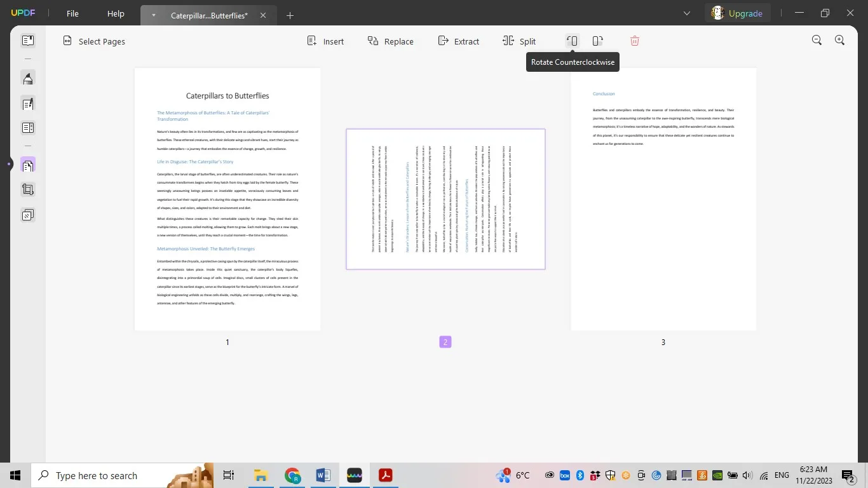Click the Bluetooth tray icon
This screenshot has height=488, width=868.
(580, 475)
